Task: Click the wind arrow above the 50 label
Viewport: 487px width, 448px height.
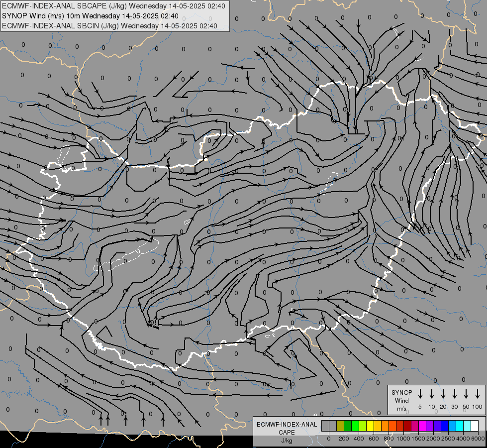Action: [466, 394]
